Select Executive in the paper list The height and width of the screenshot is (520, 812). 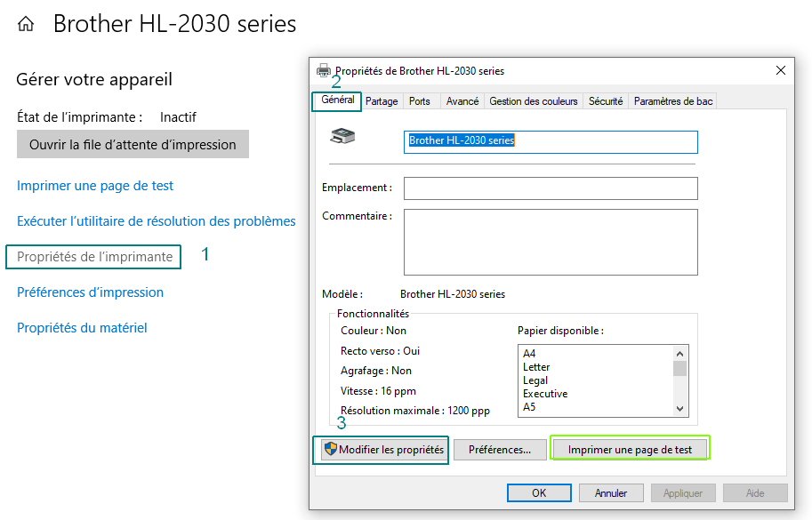pyautogui.click(x=545, y=394)
